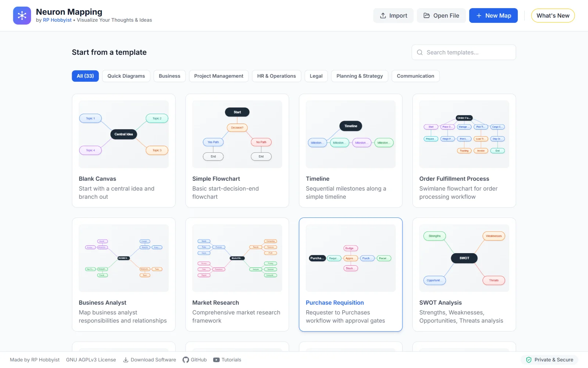Select the Timeline template thumbnail

click(351, 134)
